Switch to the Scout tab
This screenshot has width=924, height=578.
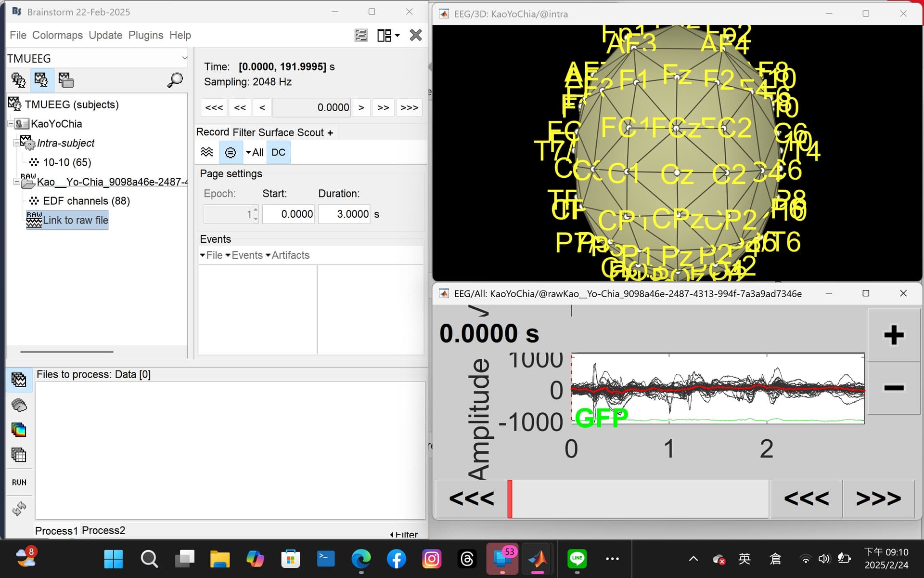[310, 132]
